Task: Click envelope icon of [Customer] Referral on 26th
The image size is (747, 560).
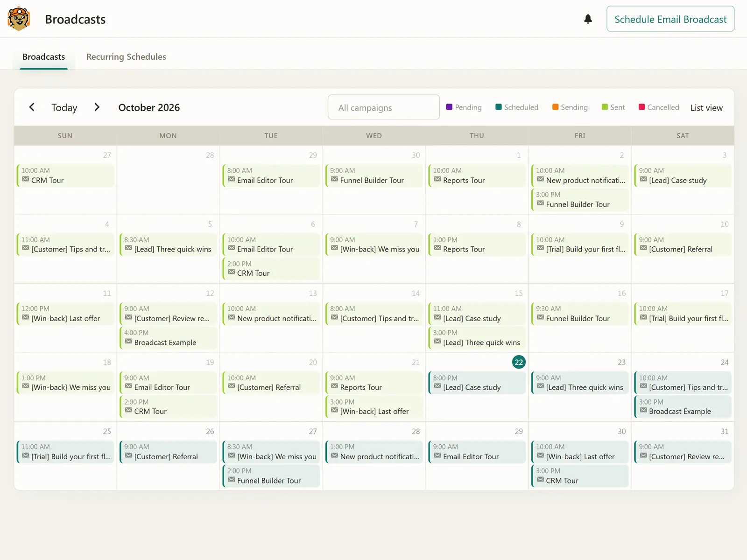Action: tap(128, 455)
